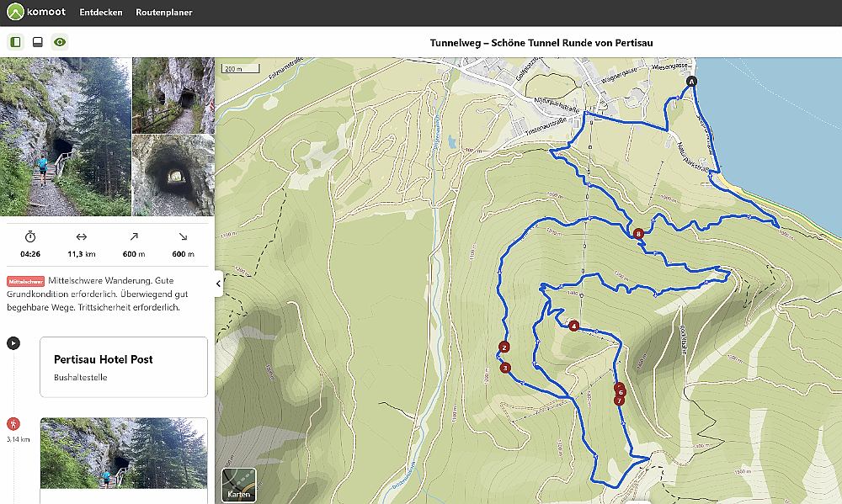
Task: Open the Karten map layer selector
Action: tap(238, 485)
